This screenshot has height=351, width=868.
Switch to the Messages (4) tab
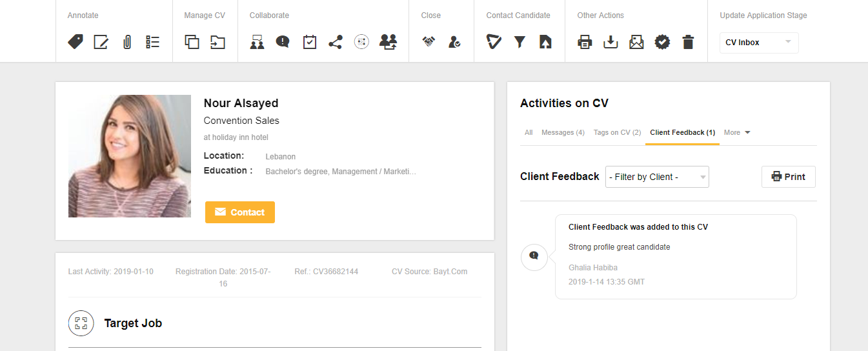click(563, 132)
